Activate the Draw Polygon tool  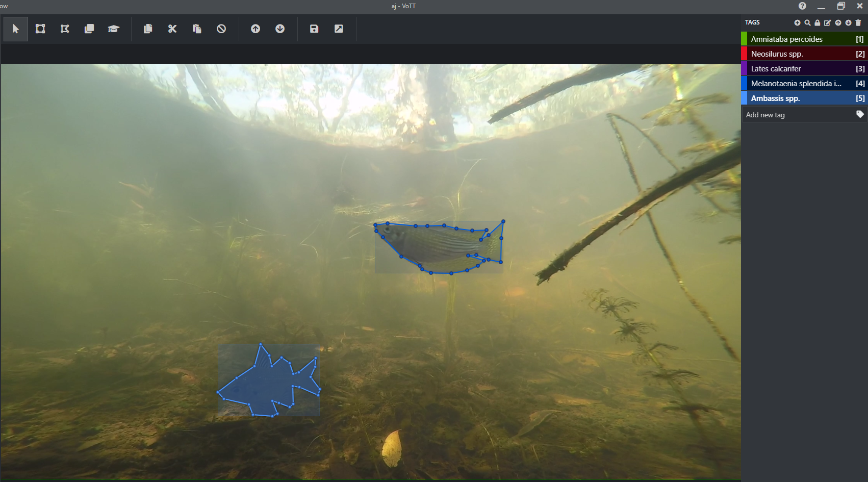pyautogui.click(x=65, y=29)
